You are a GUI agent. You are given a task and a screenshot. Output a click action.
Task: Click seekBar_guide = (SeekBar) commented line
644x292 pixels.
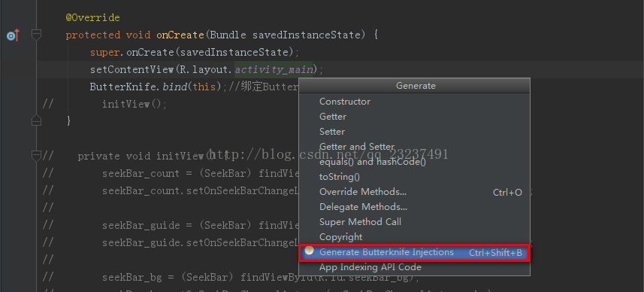[x=200, y=225]
